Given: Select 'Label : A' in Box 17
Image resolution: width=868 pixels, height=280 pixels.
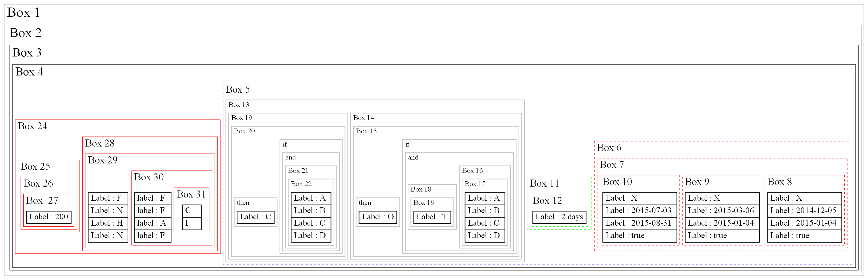Looking at the screenshot, I should 485,198.
